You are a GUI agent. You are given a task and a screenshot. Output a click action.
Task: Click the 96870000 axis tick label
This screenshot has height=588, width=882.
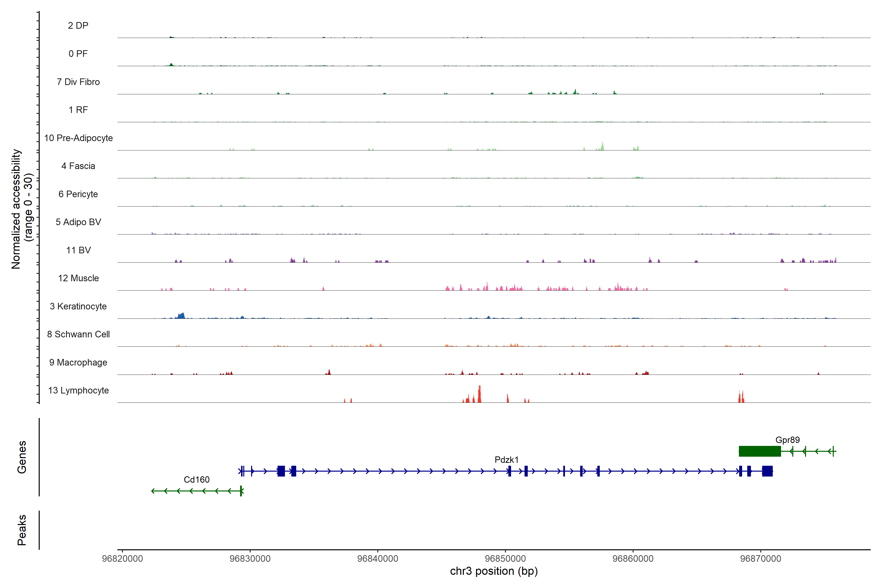coord(760,558)
